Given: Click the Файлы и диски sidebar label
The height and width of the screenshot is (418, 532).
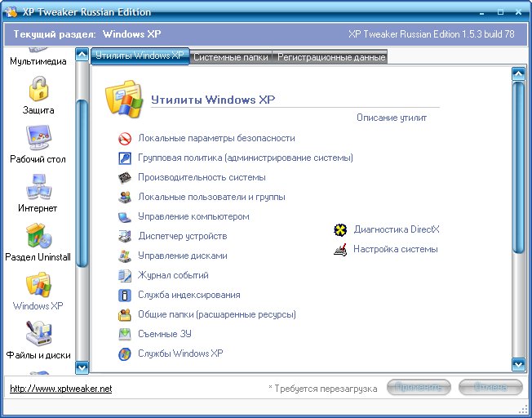Looking at the screenshot, I should (x=38, y=355).
